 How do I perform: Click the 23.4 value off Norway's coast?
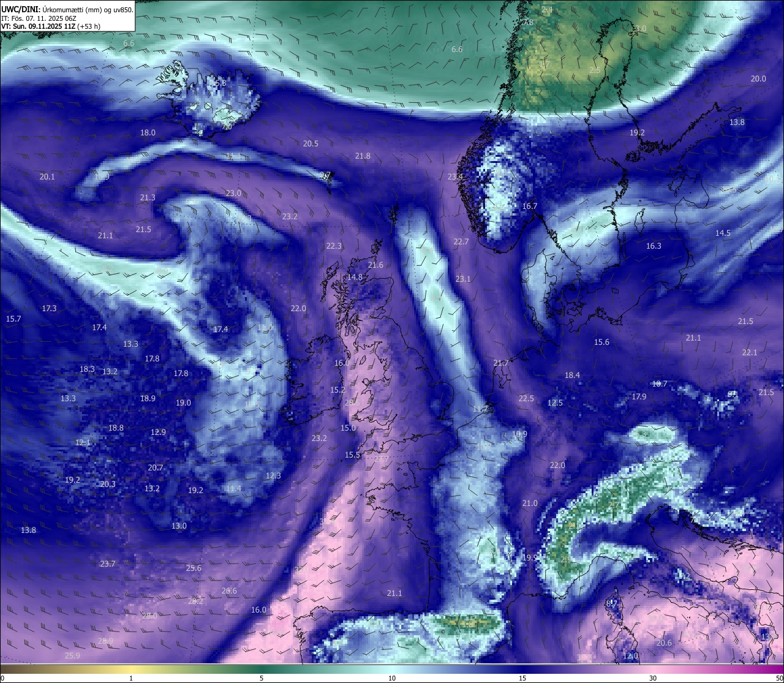click(455, 176)
